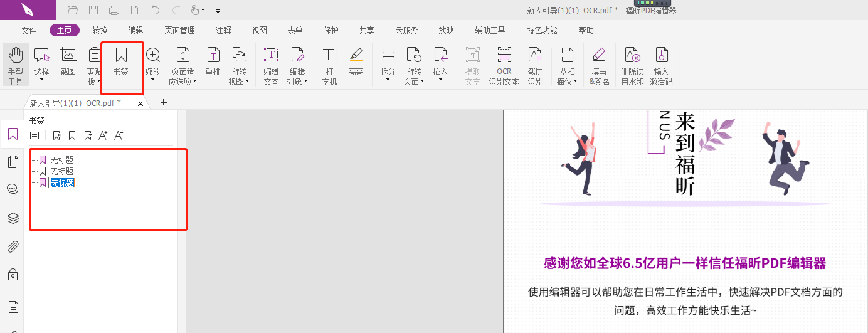
Task: Switch to the 共享 ribbon tab
Action: pos(366,30)
